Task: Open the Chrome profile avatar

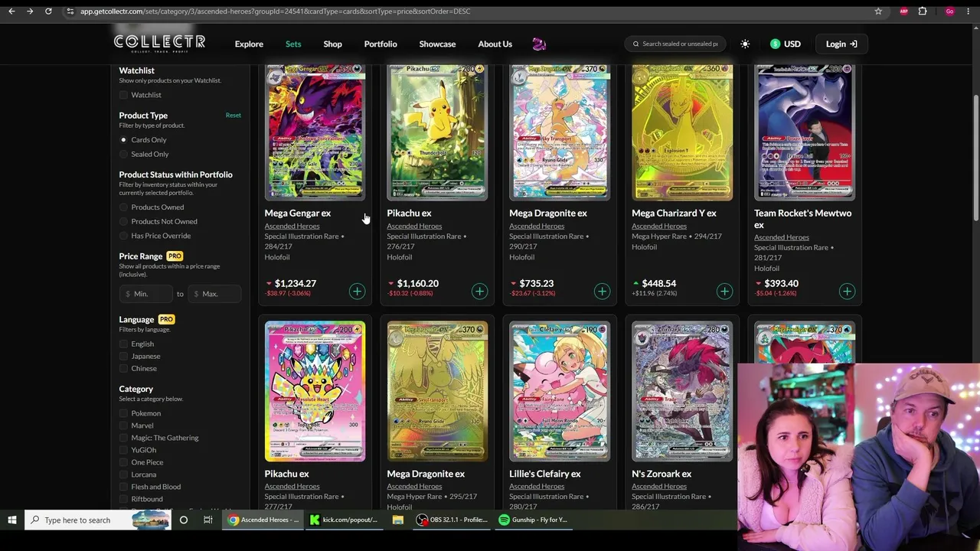Action: tap(950, 11)
